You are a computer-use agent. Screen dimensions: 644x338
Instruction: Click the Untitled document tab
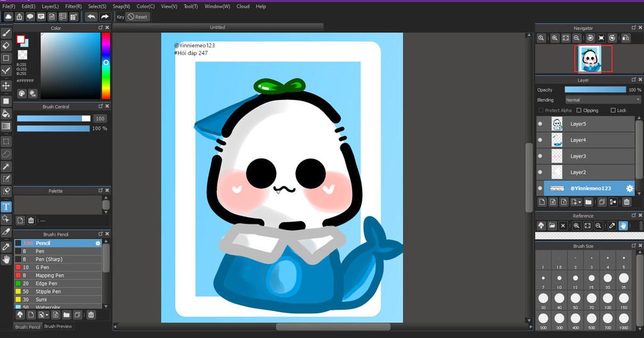(x=217, y=28)
